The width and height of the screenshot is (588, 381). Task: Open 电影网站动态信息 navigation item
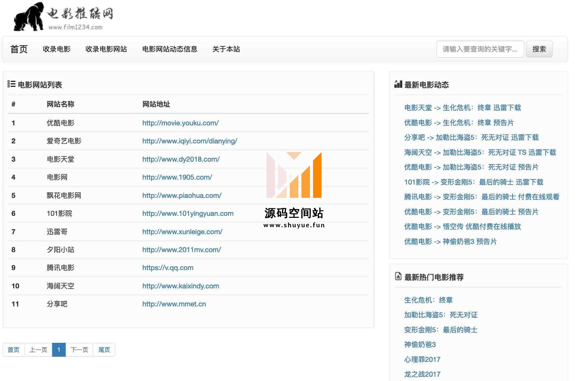tap(170, 49)
